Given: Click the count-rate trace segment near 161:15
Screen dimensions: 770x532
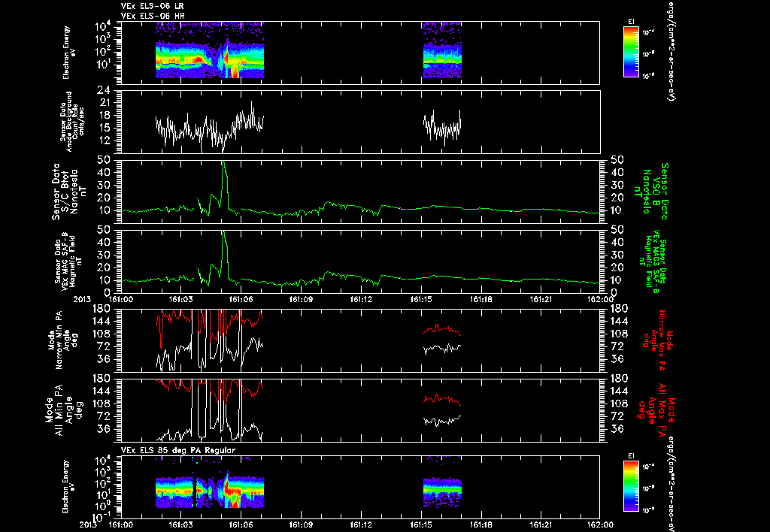Looking at the screenshot, I should [x=442, y=127].
